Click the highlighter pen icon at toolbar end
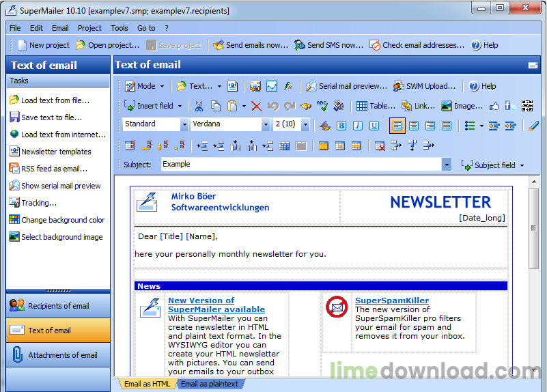Viewport: 547px width, 392px height. click(533, 126)
